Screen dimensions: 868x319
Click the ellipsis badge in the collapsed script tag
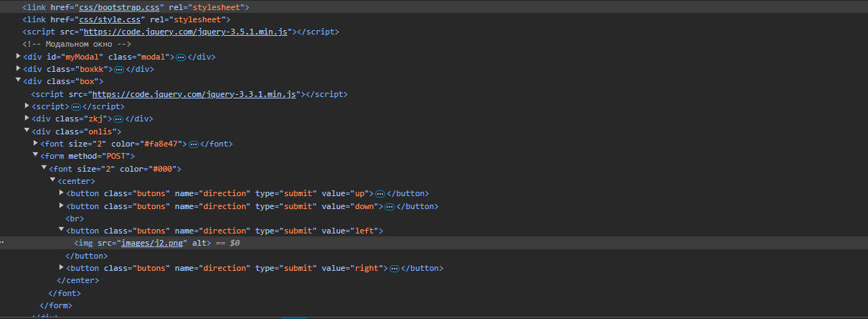[76, 106]
